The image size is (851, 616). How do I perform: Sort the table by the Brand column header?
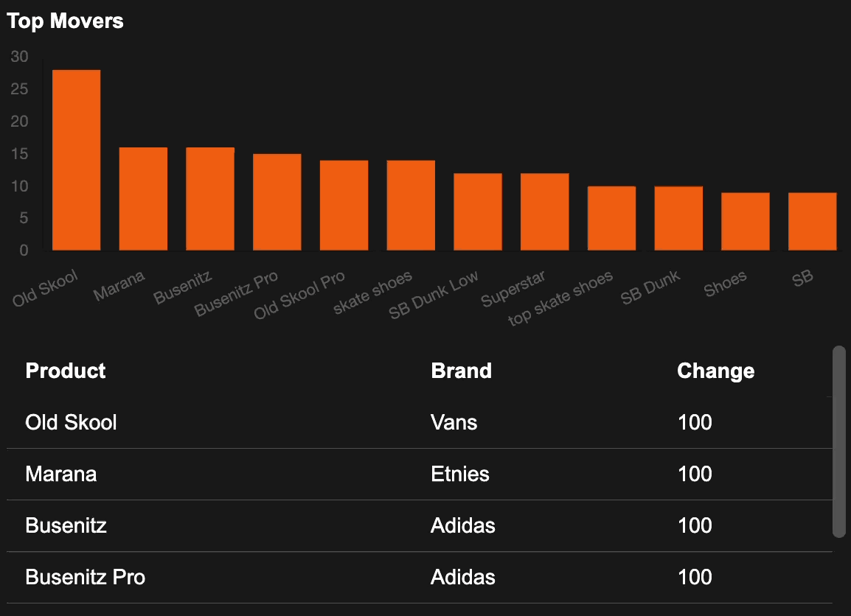(x=461, y=371)
